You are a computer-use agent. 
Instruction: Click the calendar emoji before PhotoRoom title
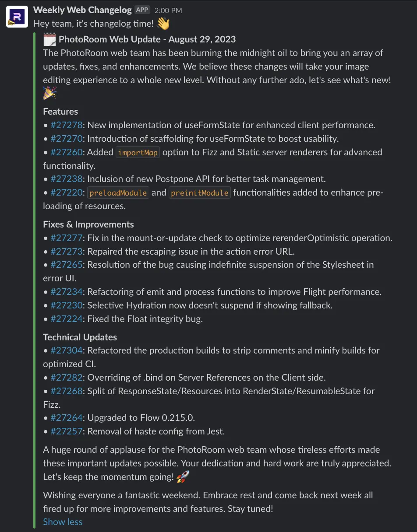(x=49, y=40)
